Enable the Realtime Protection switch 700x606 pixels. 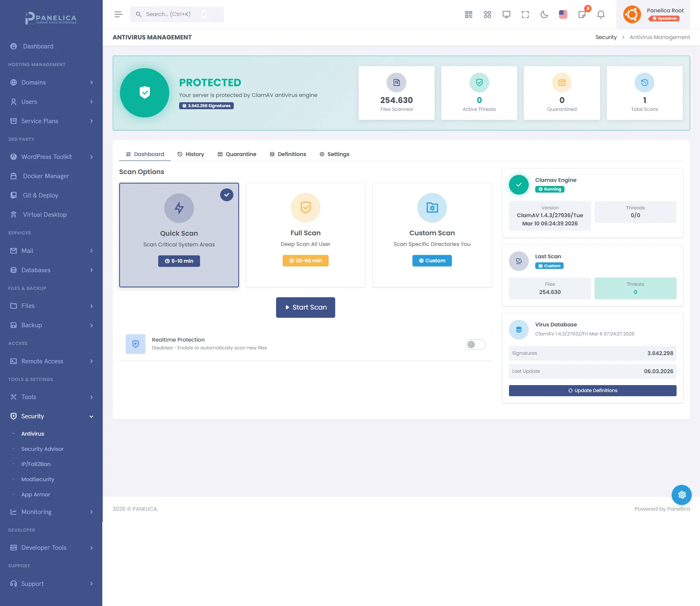[x=475, y=344]
